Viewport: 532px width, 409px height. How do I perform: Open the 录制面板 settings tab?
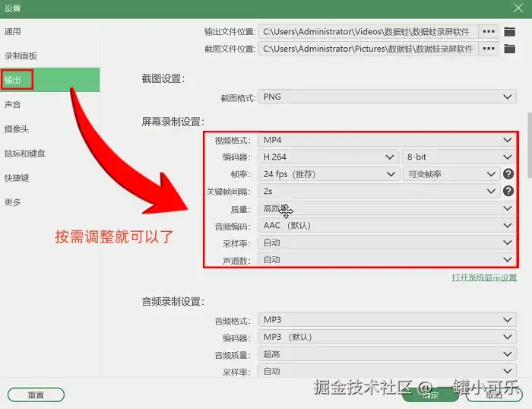pyautogui.click(x=50, y=56)
